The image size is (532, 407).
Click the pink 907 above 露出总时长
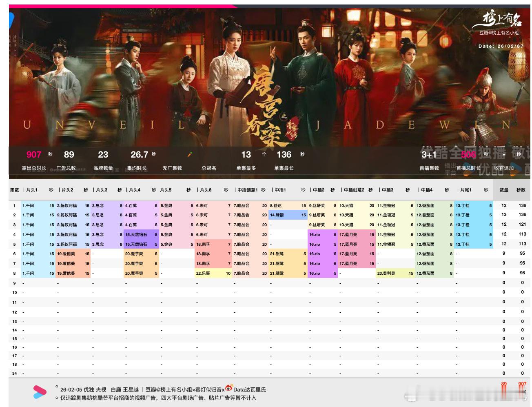point(34,154)
